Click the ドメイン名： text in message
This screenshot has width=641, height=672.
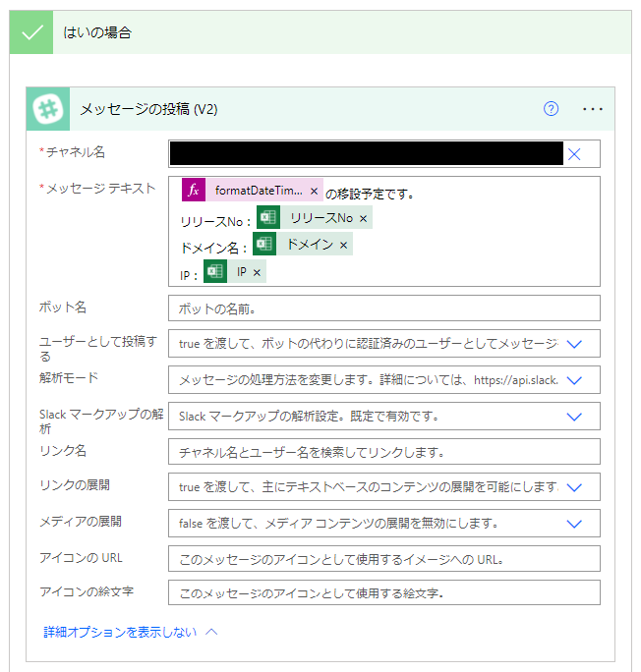(213, 249)
